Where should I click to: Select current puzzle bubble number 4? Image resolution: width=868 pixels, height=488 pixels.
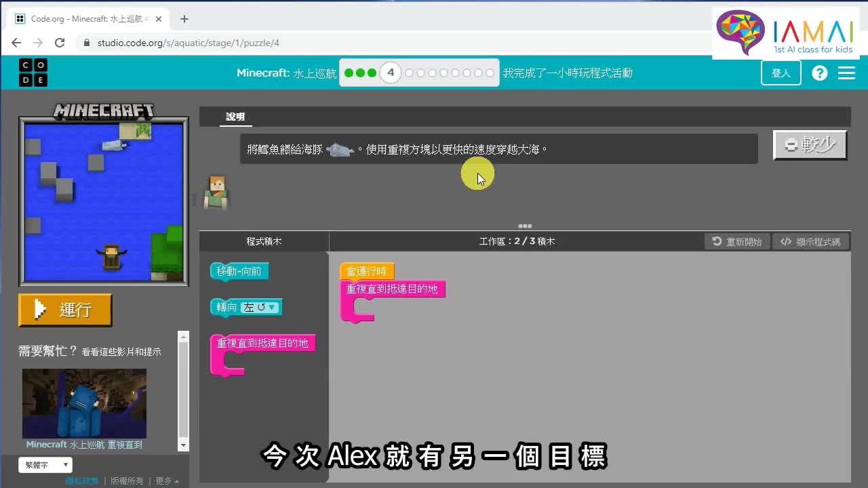point(391,73)
